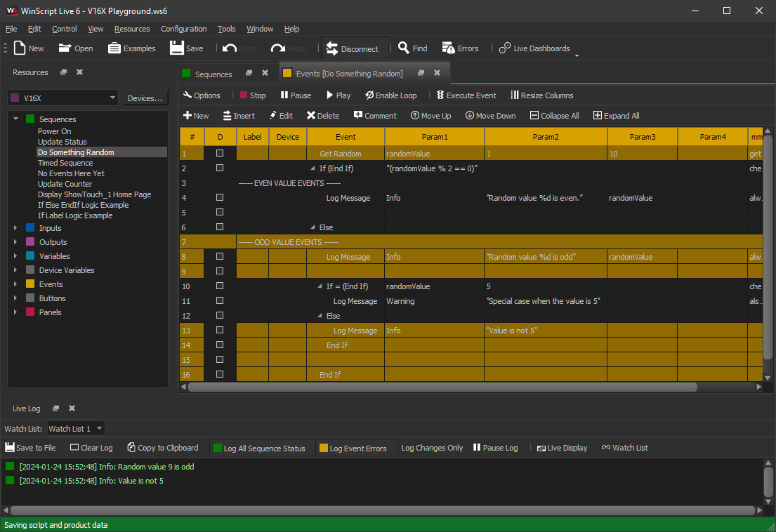Image resolution: width=776 pixels, height=532 pixels.
Task: Click the Execute Event icon
Action: [440, 95]
